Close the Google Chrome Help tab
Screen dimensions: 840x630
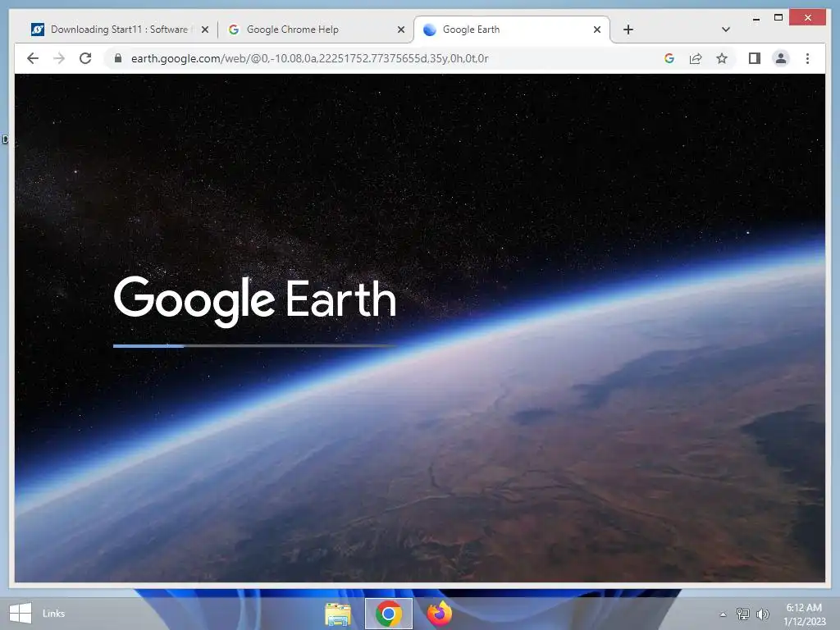tap(400, 30)
